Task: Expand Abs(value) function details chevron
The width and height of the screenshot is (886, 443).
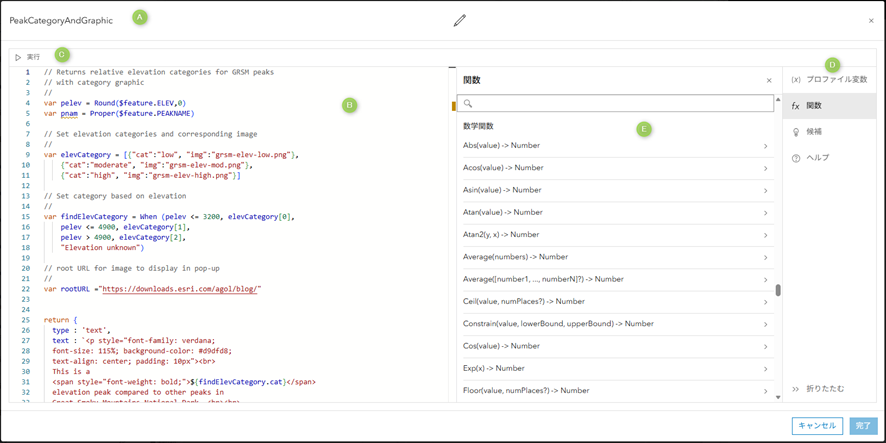Action: (x=766, y=146)
